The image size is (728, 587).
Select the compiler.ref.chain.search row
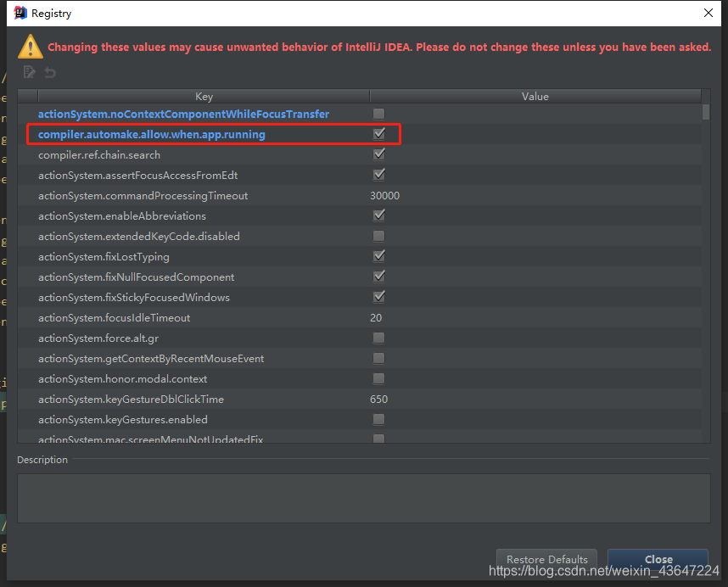(360, 154)
